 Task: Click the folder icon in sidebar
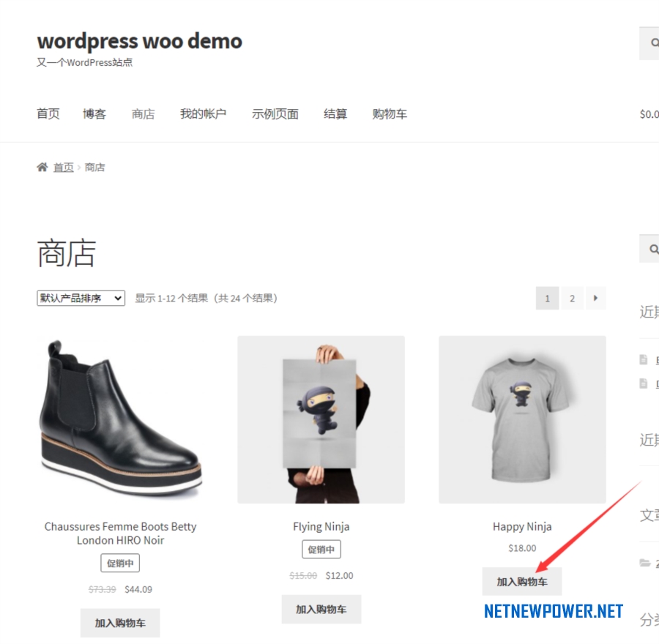pyautogui.click(x=644, y=563)
